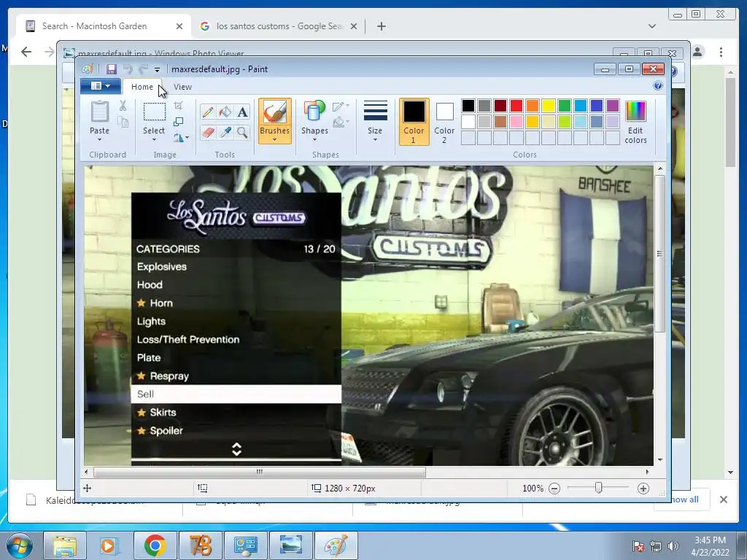The height and width of the screenshot is (560, 747).
Task: Click the volume speaker tray icon
Action: pyautogui.click(x=673, y=545)
